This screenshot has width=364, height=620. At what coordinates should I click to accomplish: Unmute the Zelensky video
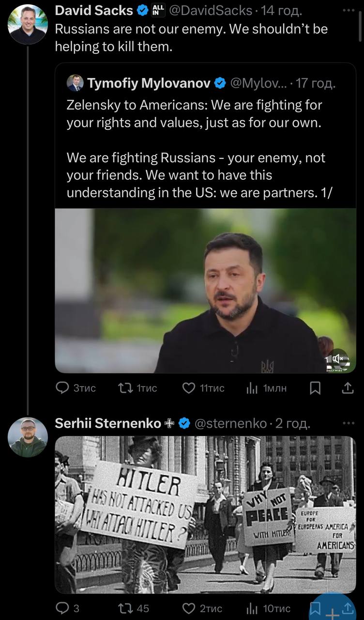(338, 360)
